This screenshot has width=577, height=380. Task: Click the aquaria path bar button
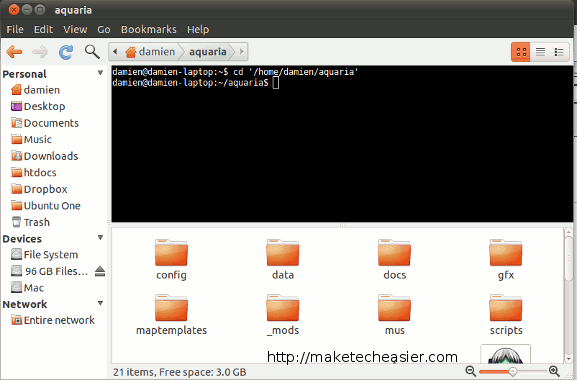(208, 52)
